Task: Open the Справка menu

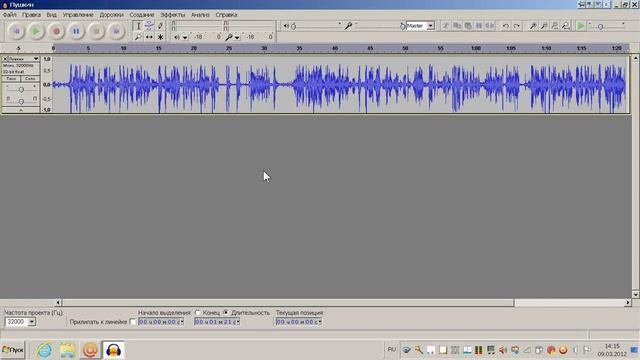Action: tap(226, 15)
